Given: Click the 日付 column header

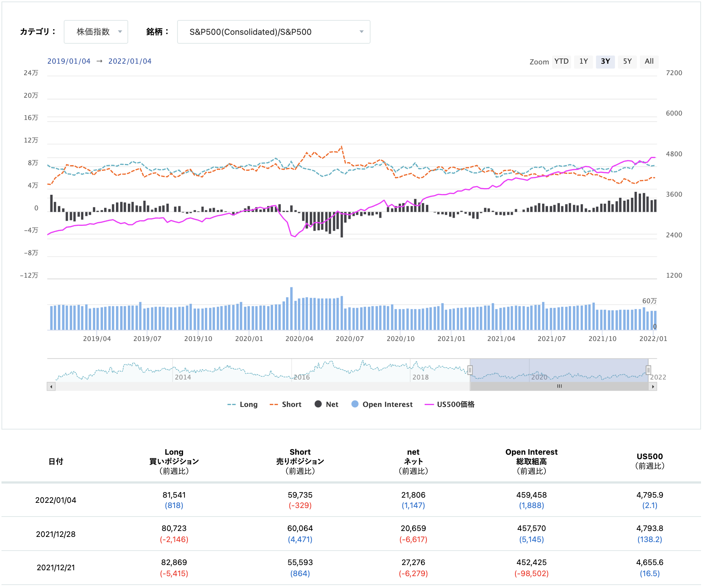Looking at the screenshot, I should coord(56,461).
